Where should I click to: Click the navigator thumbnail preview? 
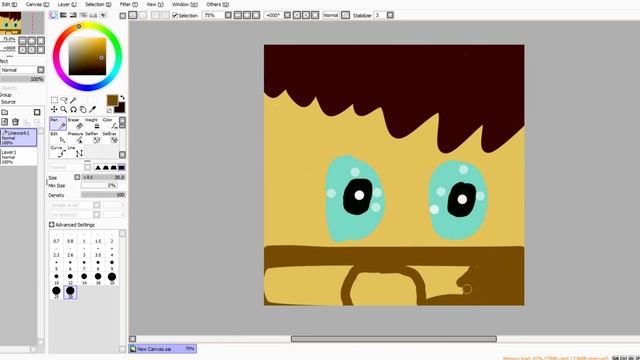22,23
